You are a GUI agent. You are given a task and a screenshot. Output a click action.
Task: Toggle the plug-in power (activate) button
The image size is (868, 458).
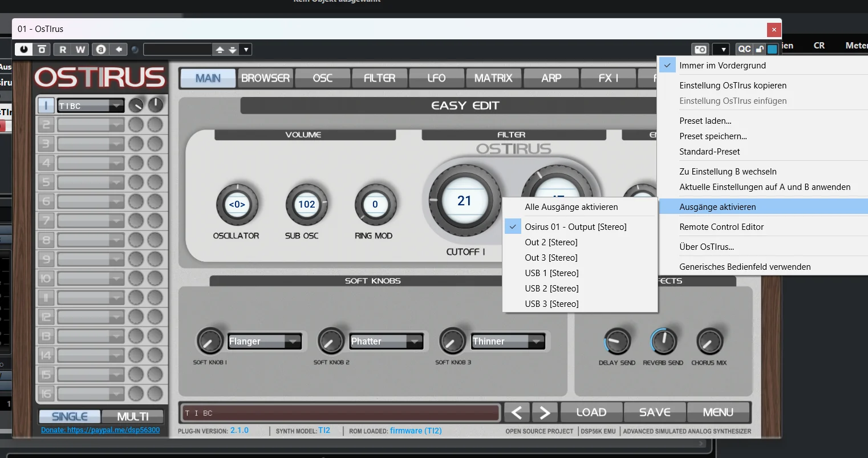[23, 50]
